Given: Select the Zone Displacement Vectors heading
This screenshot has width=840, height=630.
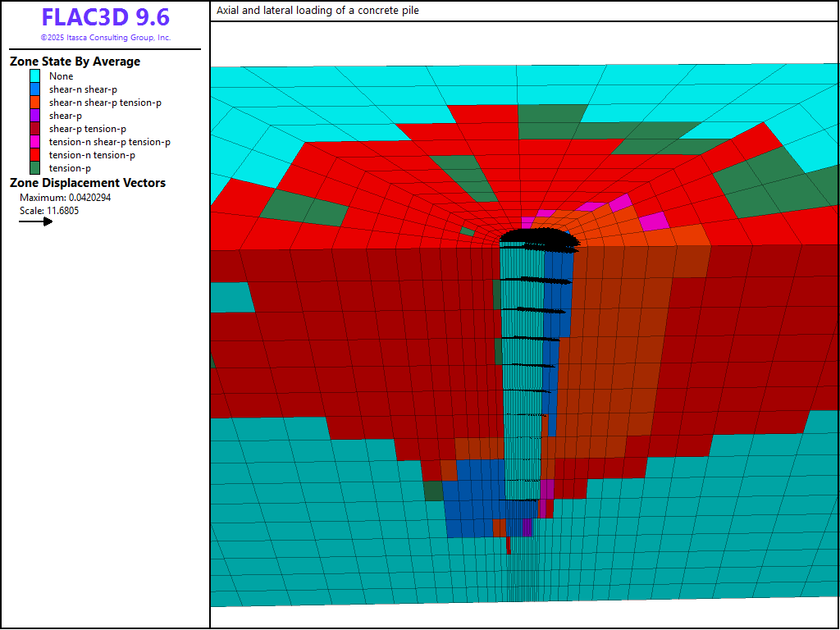Looking at the screenshot, I should [x=87, y=183].
